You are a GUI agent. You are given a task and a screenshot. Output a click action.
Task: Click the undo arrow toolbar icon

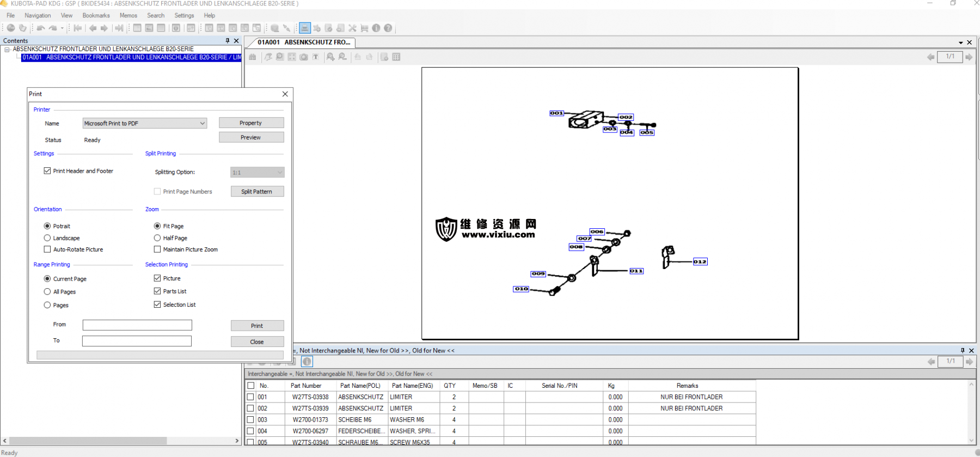tap(41, 28)
